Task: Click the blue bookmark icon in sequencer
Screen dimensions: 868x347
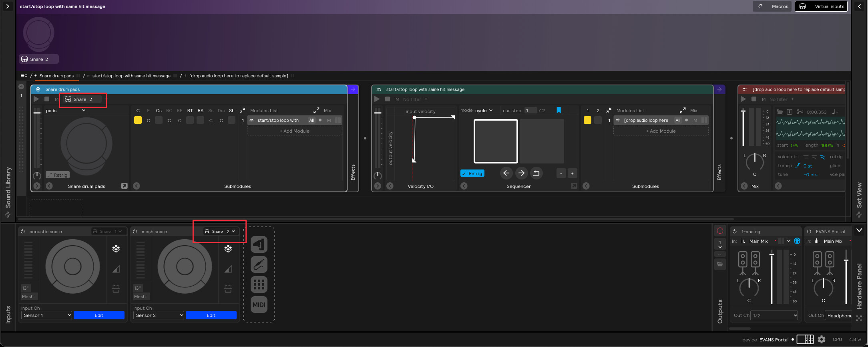Action: click(x=559, y=110)
